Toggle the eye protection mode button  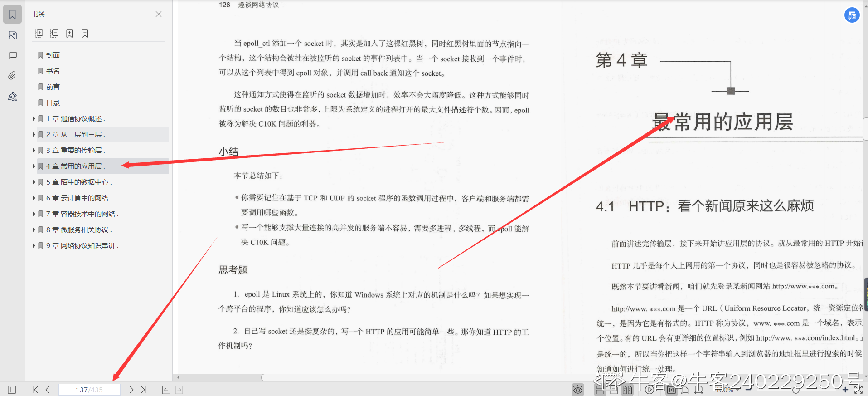click(577, 390)
